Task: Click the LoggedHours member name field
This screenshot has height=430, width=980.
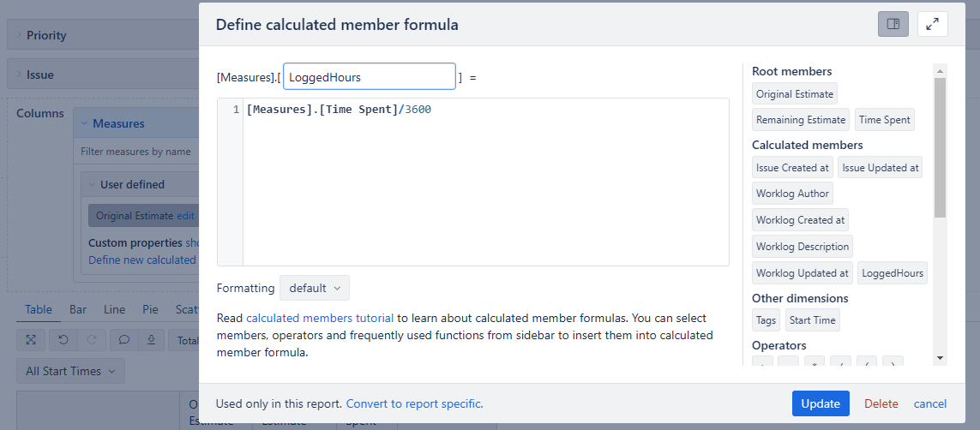Action: tap(370, 77)
